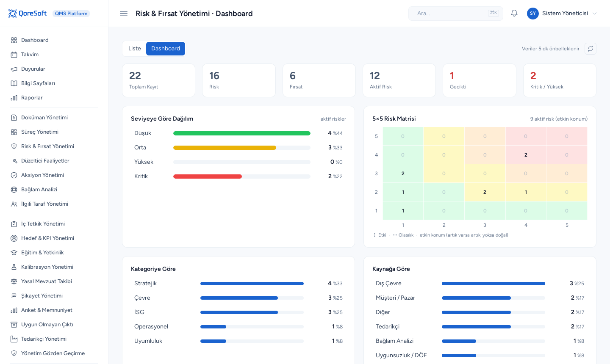610x364 pixels.
Task: Go to Raporlar in the sidebar
Action: click(54, 98)
